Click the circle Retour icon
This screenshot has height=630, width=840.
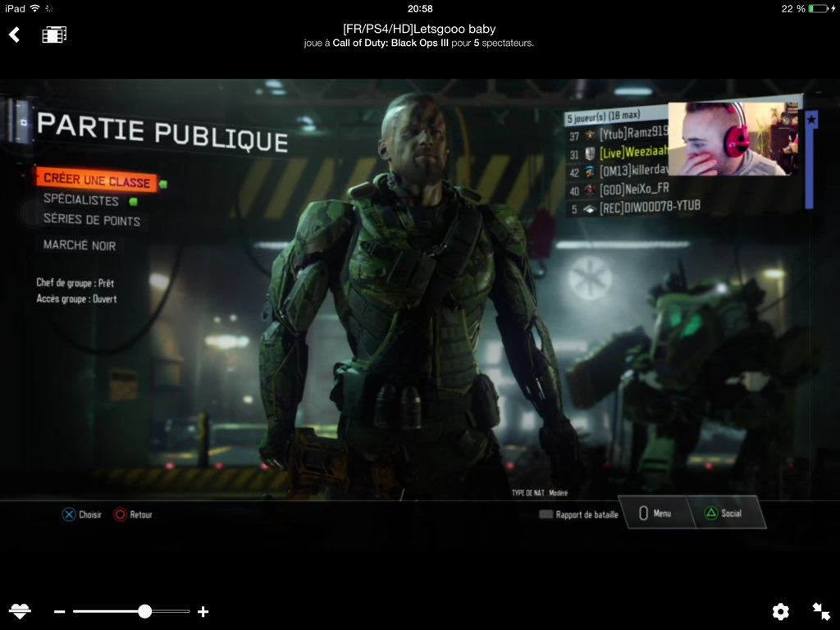[120, 514]
